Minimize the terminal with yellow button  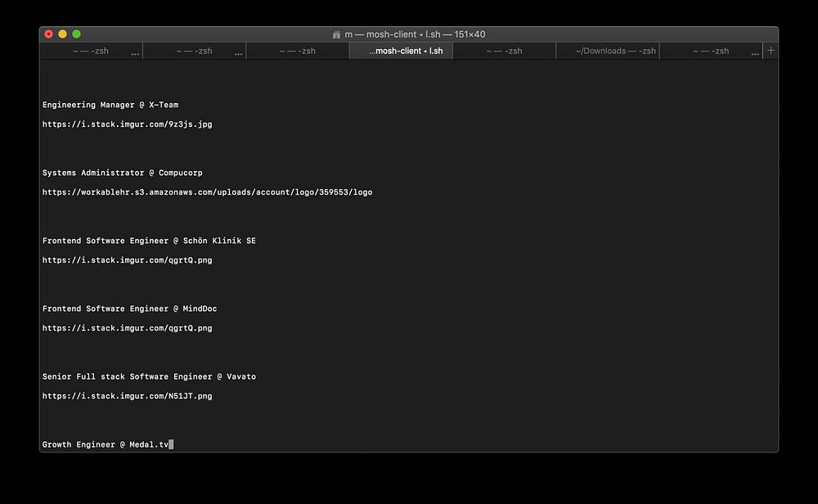tap(63, 34)
